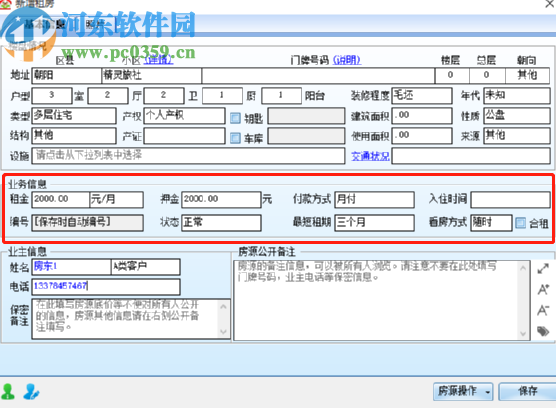
Task: Click the 室 count field showing 3
Action: 52,96
